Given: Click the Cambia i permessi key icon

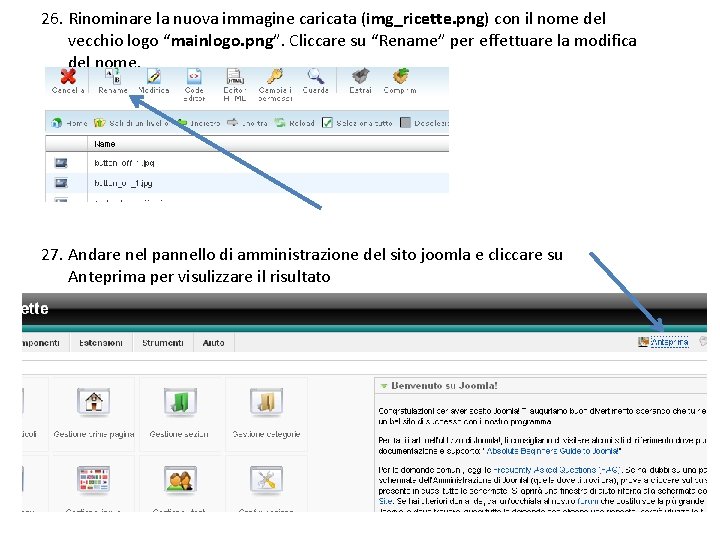Looking at the screenshot, I should point(275,76).
